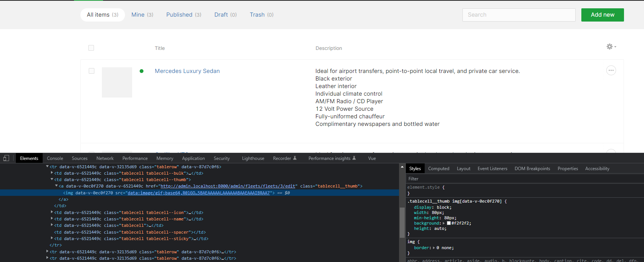Check the Mercedes Luxury Sedan row checkbox

click(91, 71)
